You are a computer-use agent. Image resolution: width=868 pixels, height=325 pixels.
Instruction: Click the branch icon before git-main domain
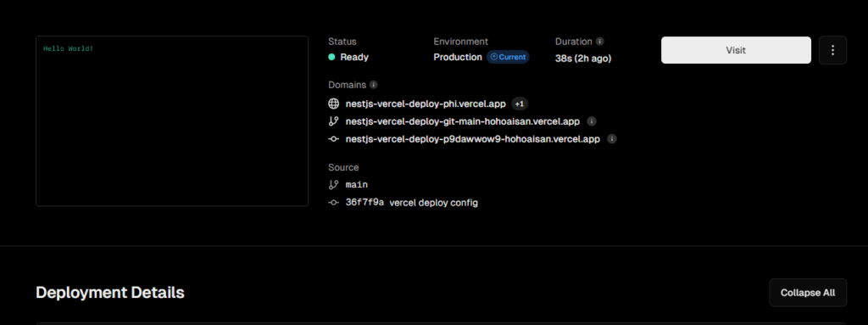(x=333, y=121)
